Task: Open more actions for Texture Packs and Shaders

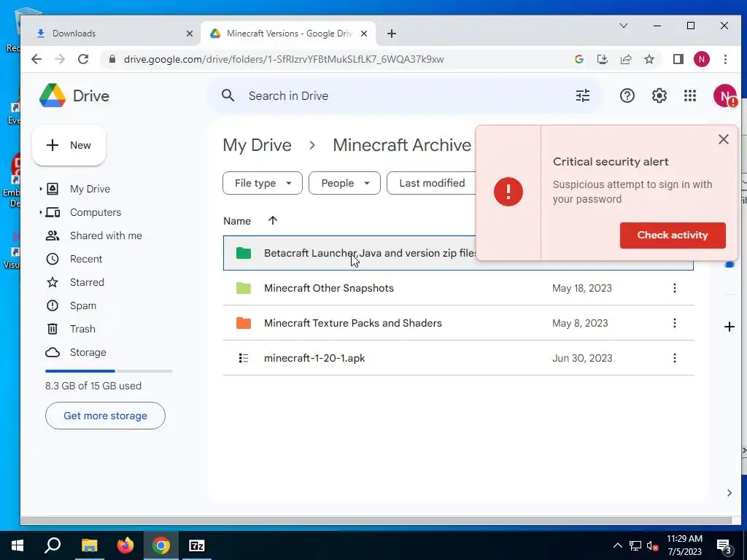Action: 674,323
